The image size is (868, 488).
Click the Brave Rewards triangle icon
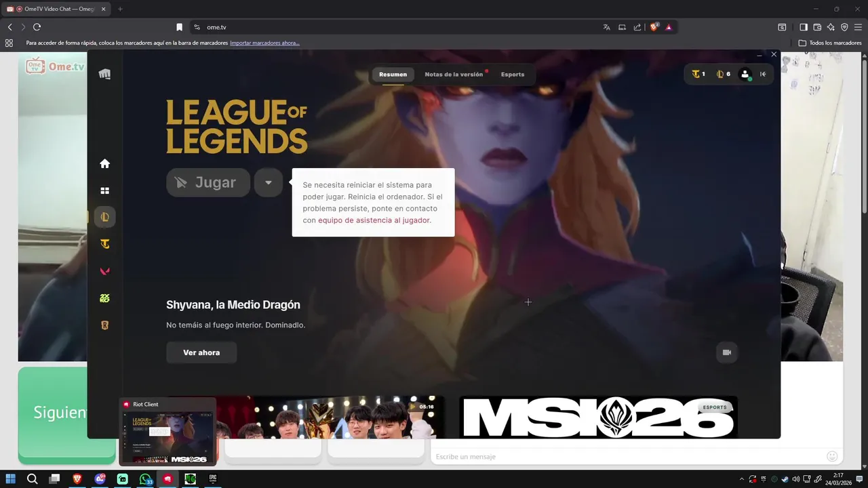coord(669,27)
